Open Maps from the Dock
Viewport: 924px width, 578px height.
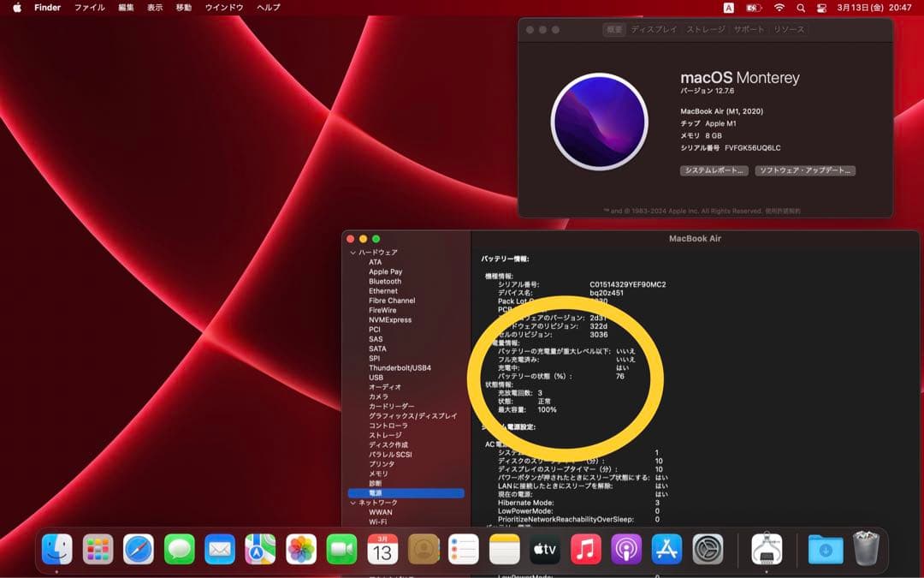coord(260,549)
